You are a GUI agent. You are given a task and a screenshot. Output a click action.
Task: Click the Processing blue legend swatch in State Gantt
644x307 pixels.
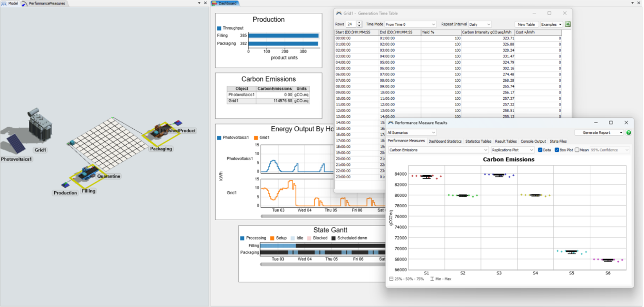(x=242, y=238)
